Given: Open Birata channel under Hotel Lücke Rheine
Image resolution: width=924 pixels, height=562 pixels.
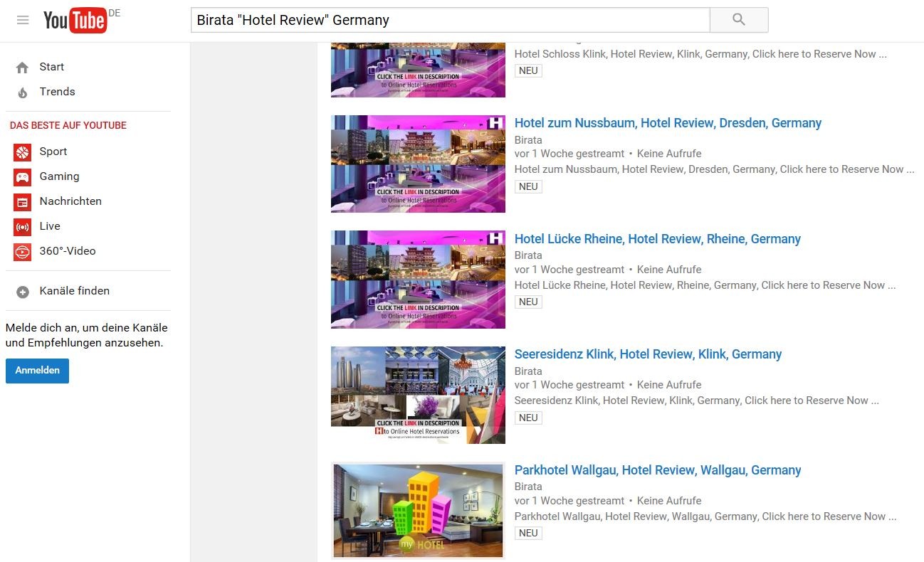Looking at the screenshot, I should point(528,255).
